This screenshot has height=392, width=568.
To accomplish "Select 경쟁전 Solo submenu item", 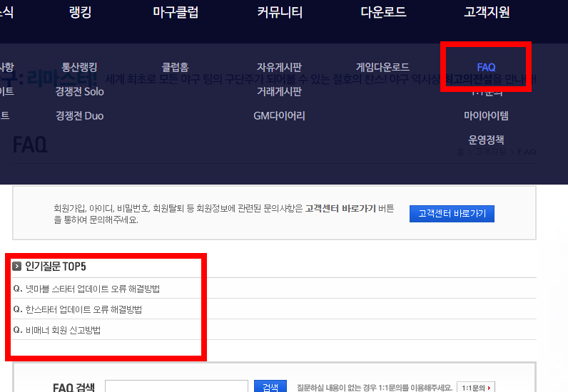I will pyautogui.click(x=79, y=91).
